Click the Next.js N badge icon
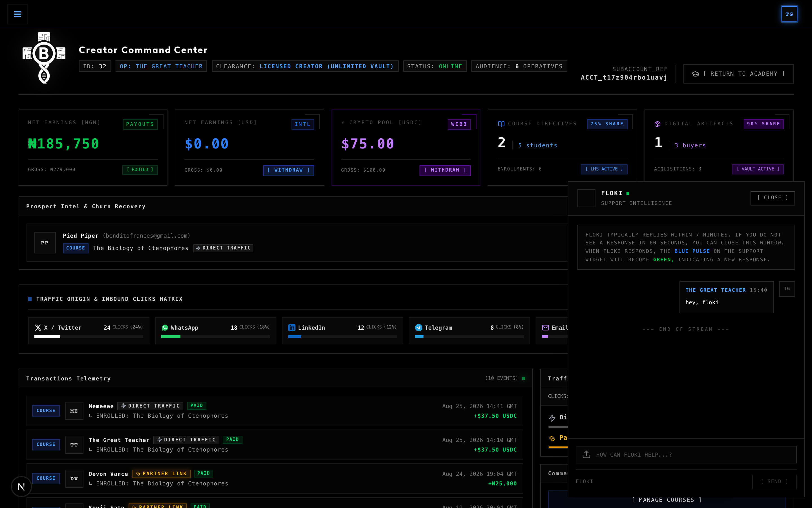 [x=21, y=487]
